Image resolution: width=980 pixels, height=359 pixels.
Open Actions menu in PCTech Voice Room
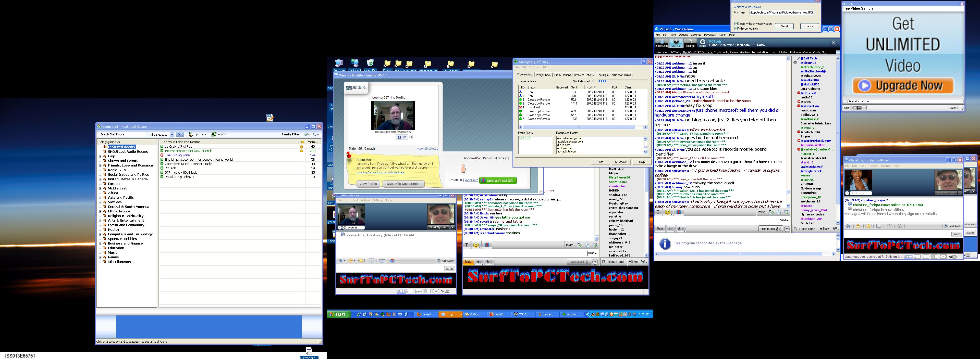coord(684,35)
